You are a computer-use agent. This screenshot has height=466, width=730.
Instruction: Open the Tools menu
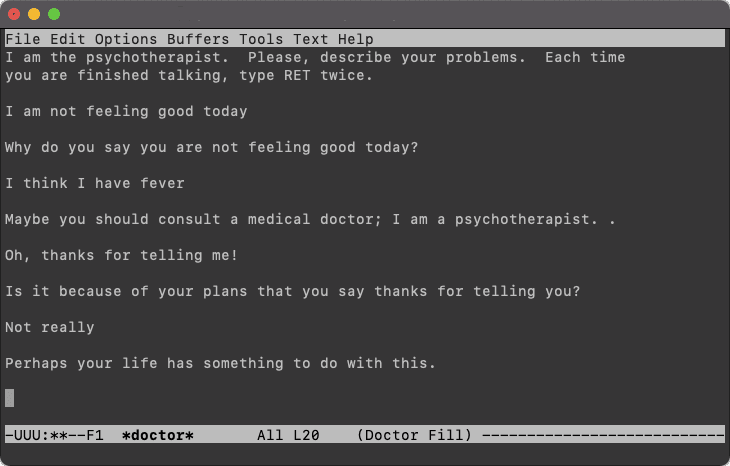point(261,39)
